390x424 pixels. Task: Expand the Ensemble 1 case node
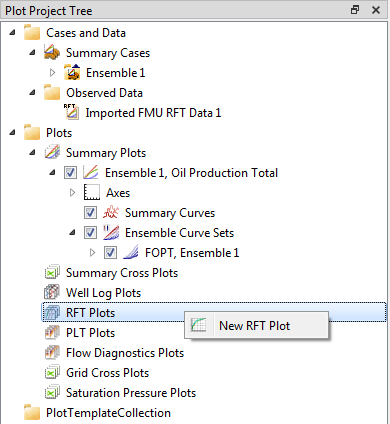(52, 72)
